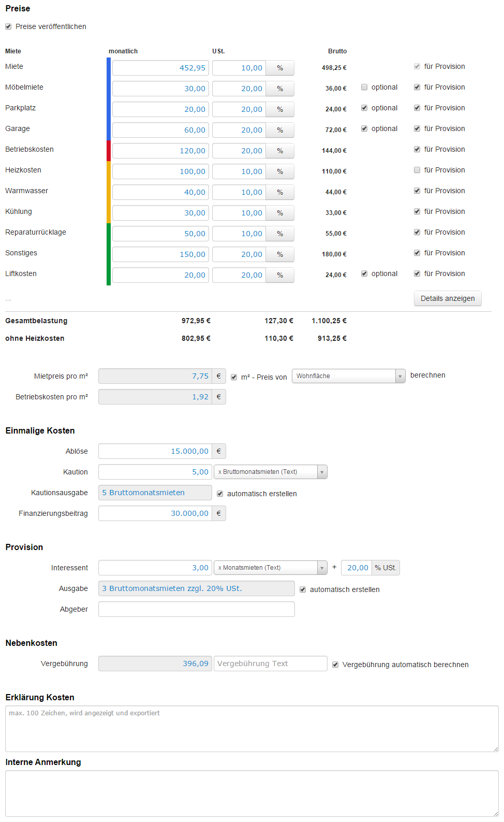Click the Gesamtbelastung Brutto total '1.100,25 €'
The width and height of the screenshot is (504, 822).
click(329, 321)
